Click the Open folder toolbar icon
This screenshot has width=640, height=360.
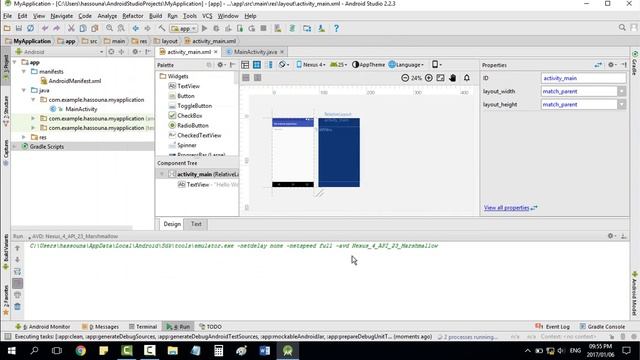coord(7,28)
